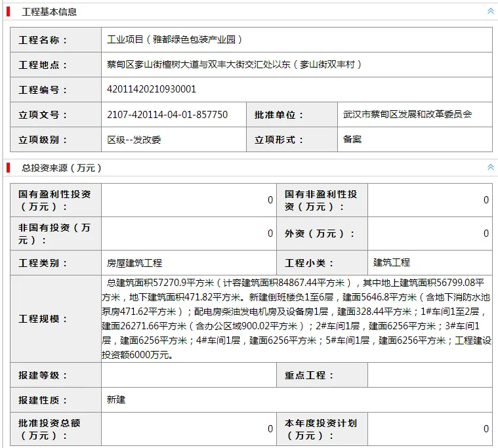The width and height of the screenshot is (498, 448).
Task: Click the 工程规模 label
Action: pyautogui.click(x=43, y=319)
